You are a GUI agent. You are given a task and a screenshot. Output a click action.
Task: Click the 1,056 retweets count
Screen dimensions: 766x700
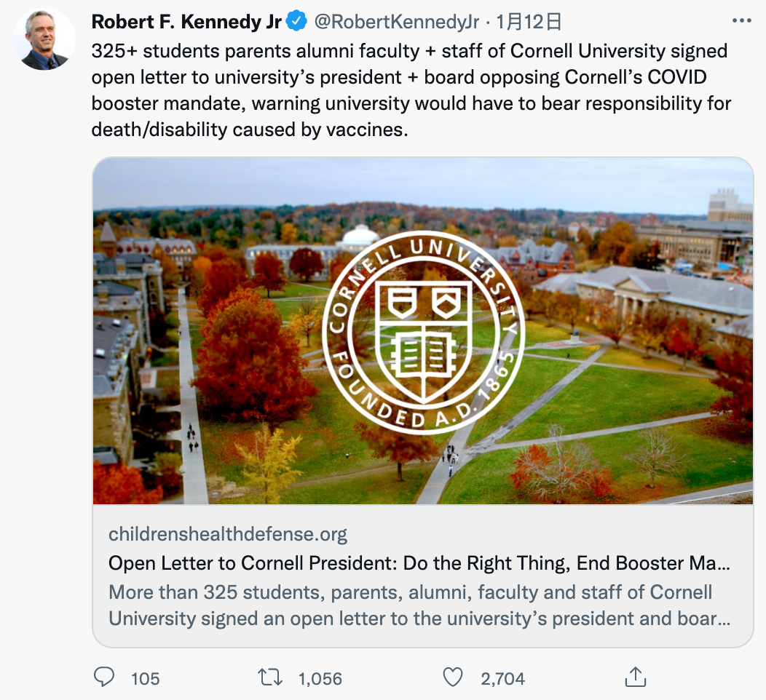click(x=320, y=678)
